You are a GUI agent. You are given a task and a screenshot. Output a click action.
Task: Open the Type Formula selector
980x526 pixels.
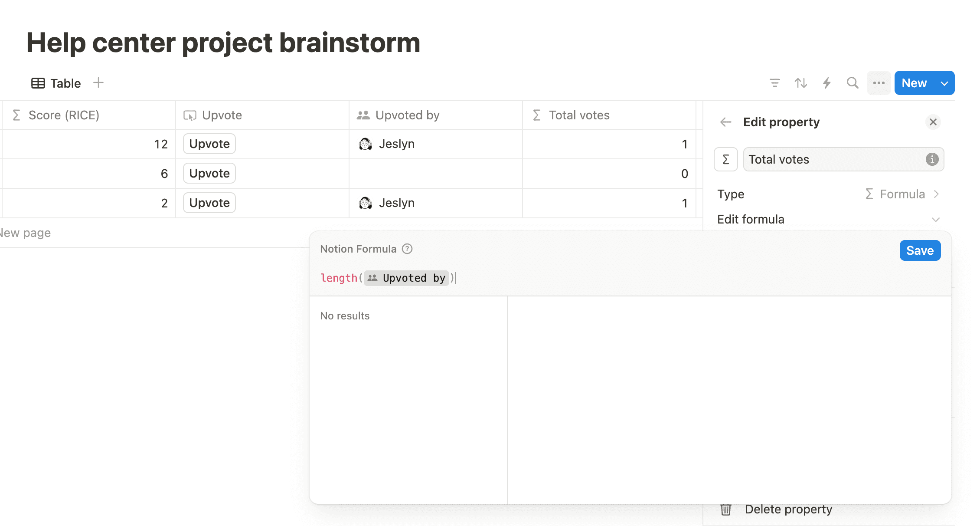click(902, 194)
